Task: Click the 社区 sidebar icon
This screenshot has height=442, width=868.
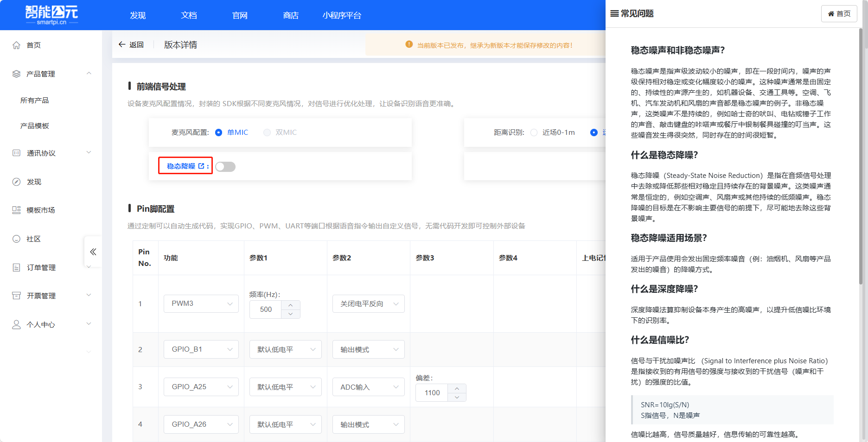Action: [x=17, y=239]
